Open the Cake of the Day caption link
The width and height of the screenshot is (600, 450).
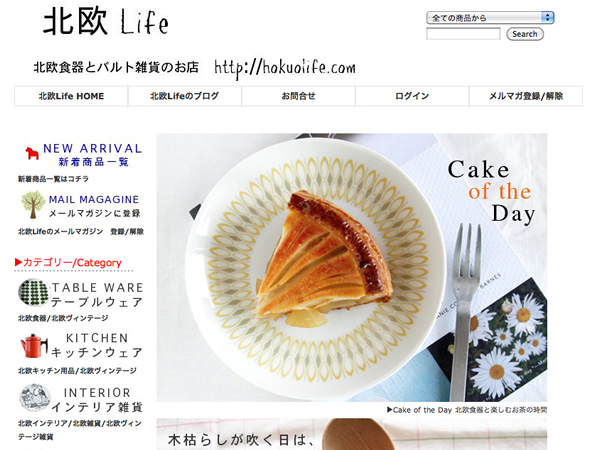point(467,410)
